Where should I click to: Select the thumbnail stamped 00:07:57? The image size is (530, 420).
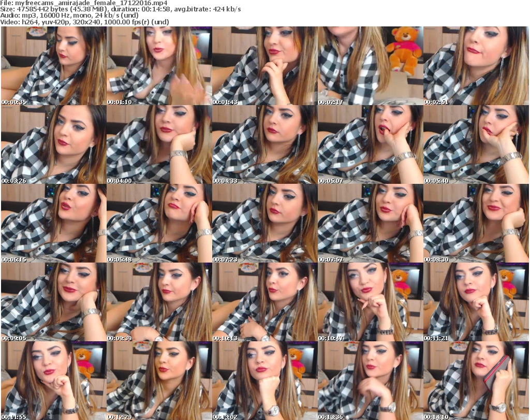370,224
